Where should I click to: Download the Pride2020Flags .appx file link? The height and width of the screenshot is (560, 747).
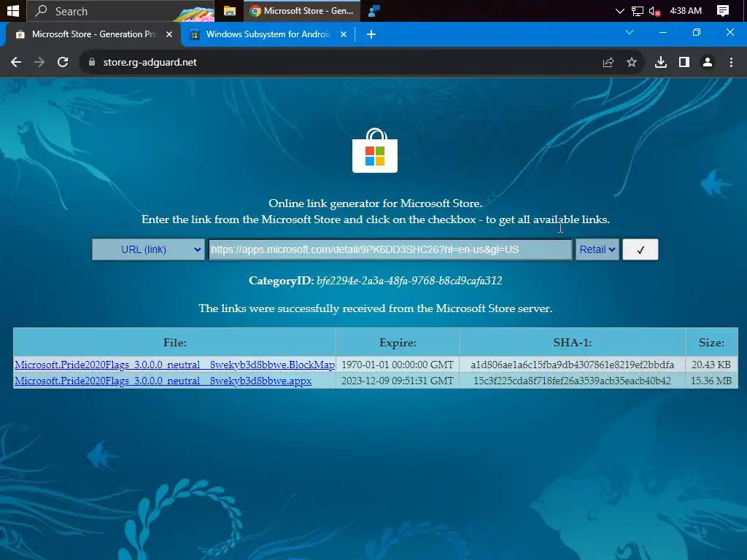point(163,381)
